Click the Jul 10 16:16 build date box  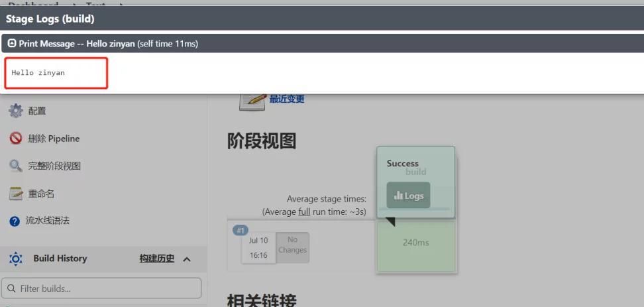pyautogui.click(x=258, y=247)
